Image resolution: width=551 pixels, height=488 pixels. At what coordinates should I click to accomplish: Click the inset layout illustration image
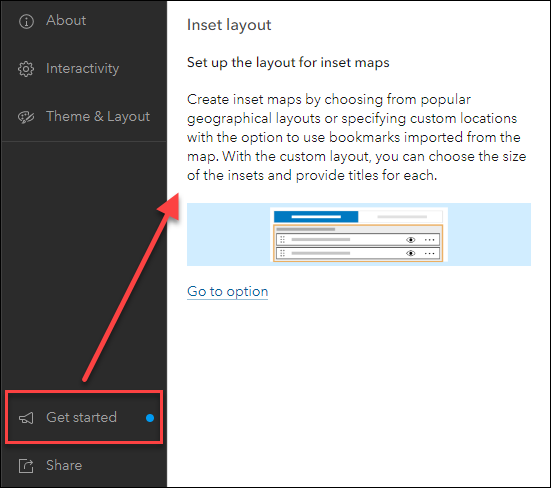coord(359,234)
